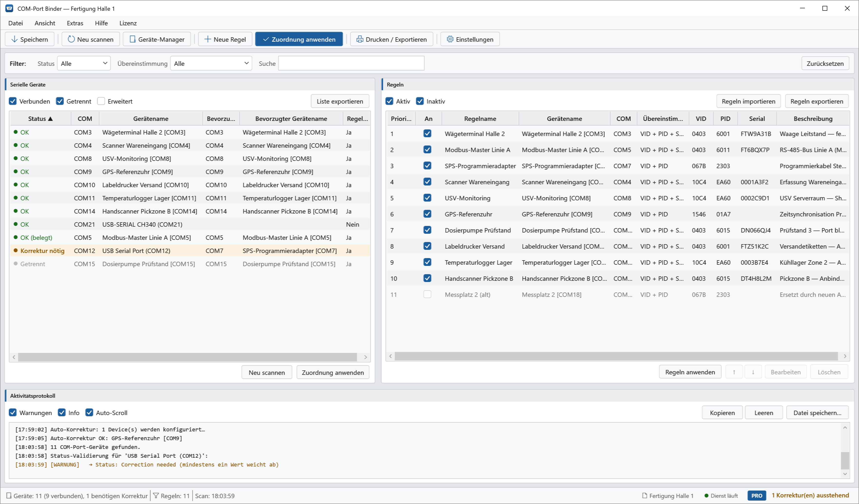This screenshot has width=859, height=504.
Task: Click the plus icon for Neue Regel
Action: (x=207, y=39)
